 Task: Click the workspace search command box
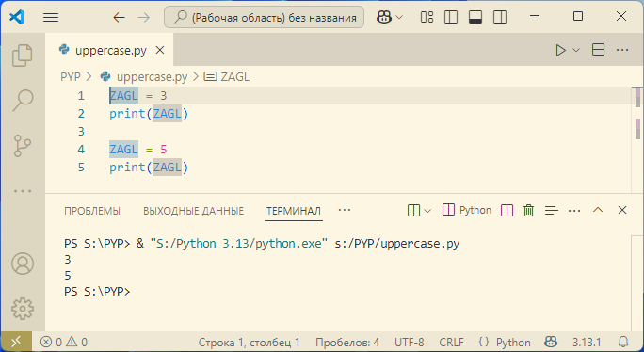tap(264, 17)
